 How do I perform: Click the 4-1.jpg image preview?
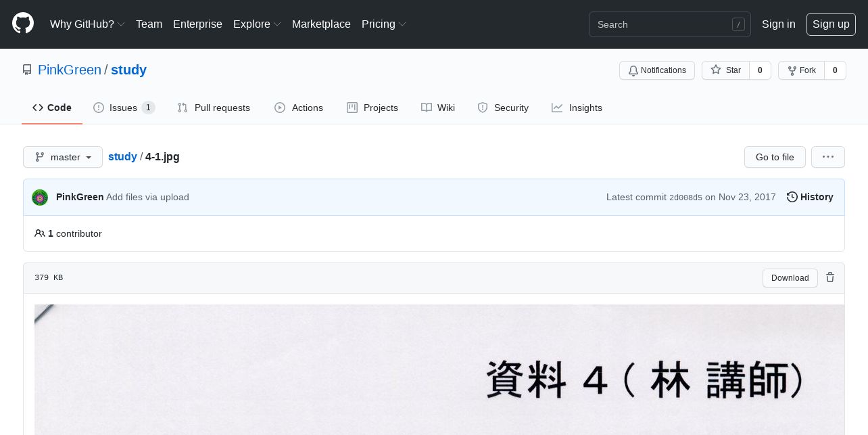[439, 369]
